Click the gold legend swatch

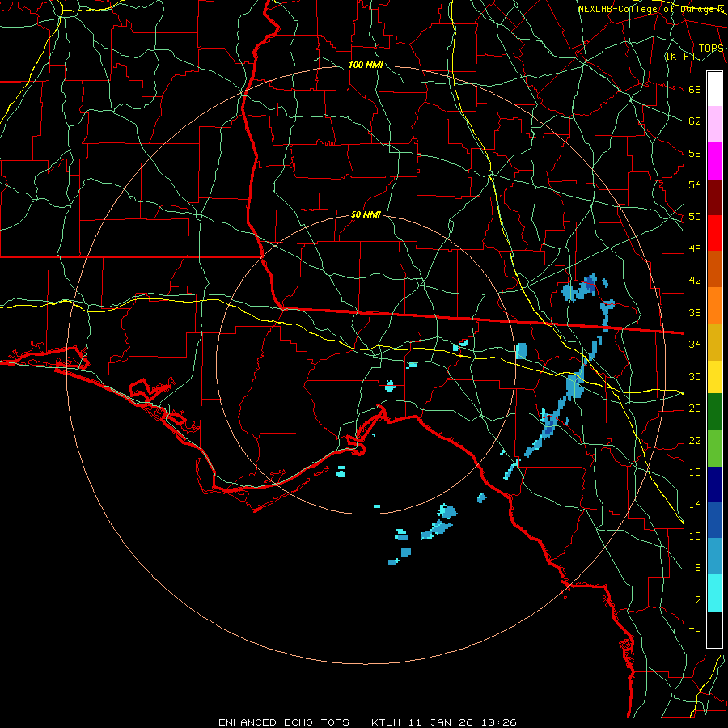click(x=714, y=342)
